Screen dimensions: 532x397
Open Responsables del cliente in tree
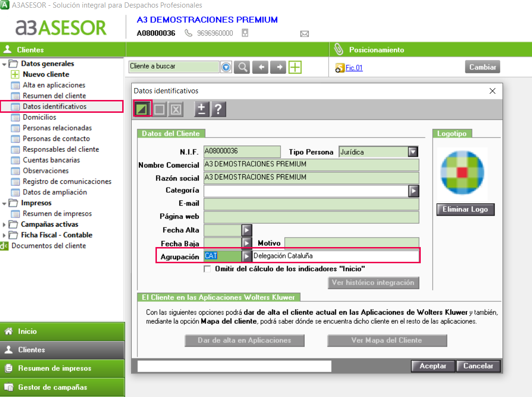pos(61,149)
